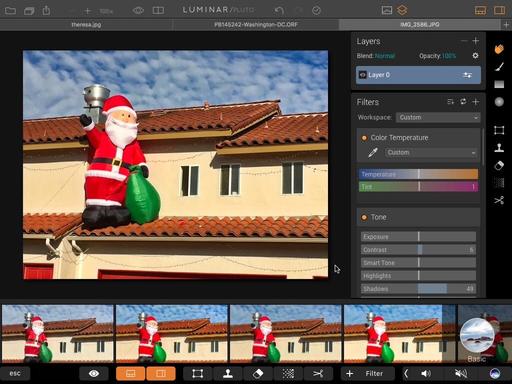Pick white balance with eyedropper icon
The height and width of the screenshot is (384, 512).
[373, 153]
